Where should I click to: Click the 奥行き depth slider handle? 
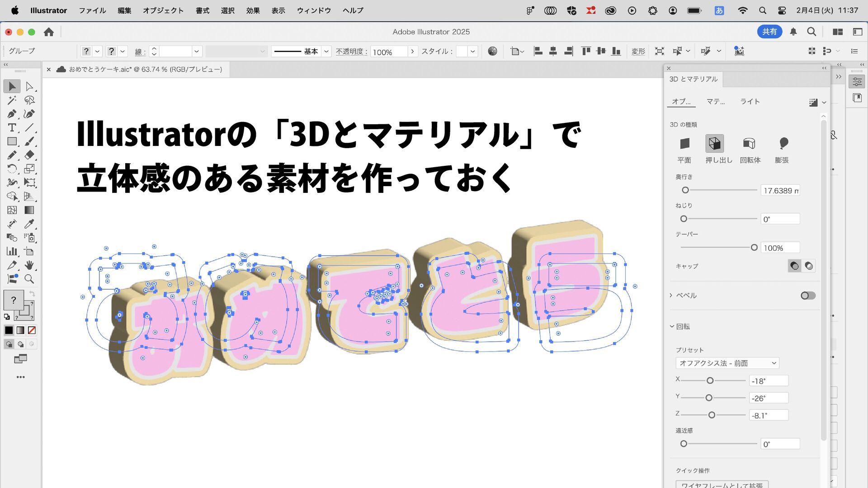(685, 190)
